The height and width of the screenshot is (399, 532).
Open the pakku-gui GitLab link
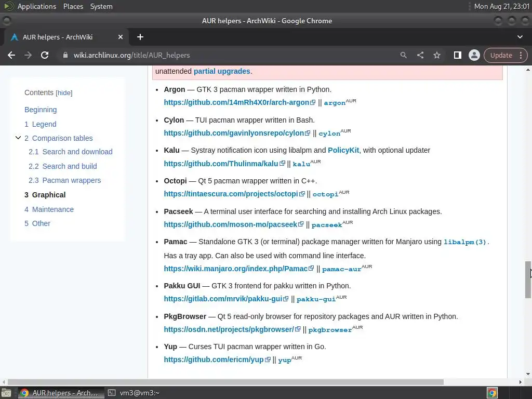tap(226, 299)
